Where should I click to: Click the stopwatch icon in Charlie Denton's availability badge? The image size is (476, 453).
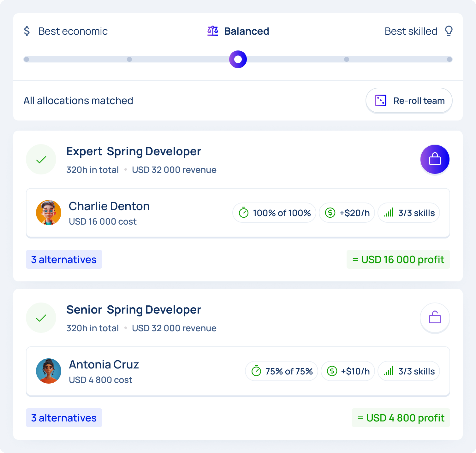(244, 213)
